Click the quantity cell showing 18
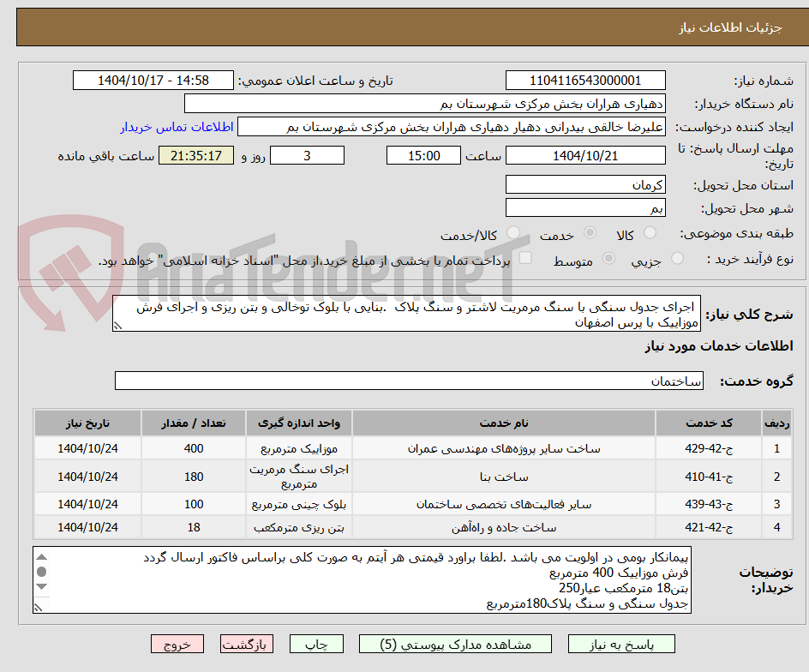 coord(194,527)
